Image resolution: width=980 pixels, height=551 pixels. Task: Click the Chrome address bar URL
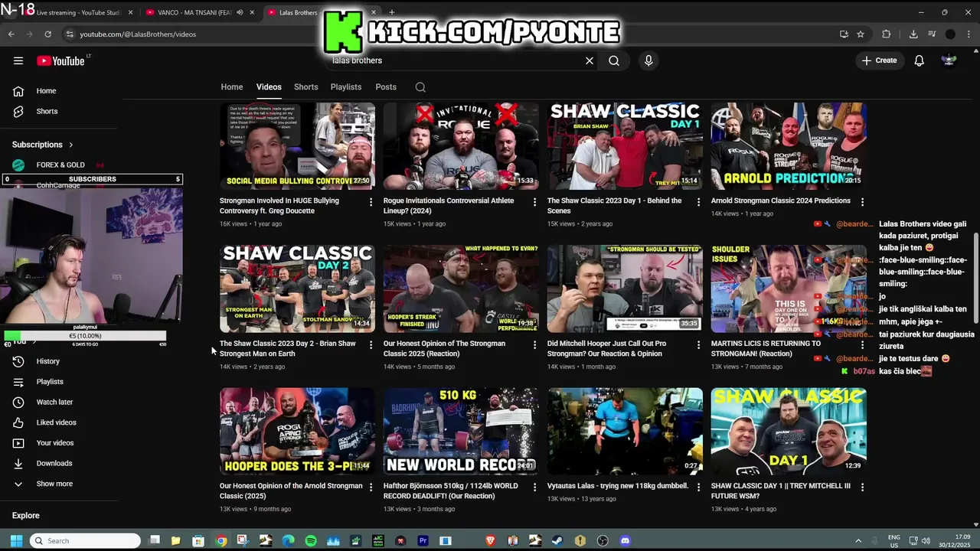(138, 34)
